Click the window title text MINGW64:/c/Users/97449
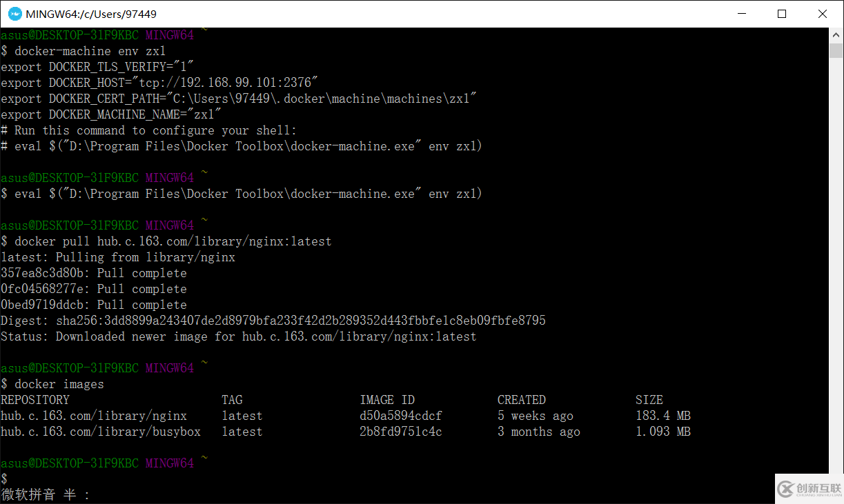Screen dimensions: 844x504 90,14
